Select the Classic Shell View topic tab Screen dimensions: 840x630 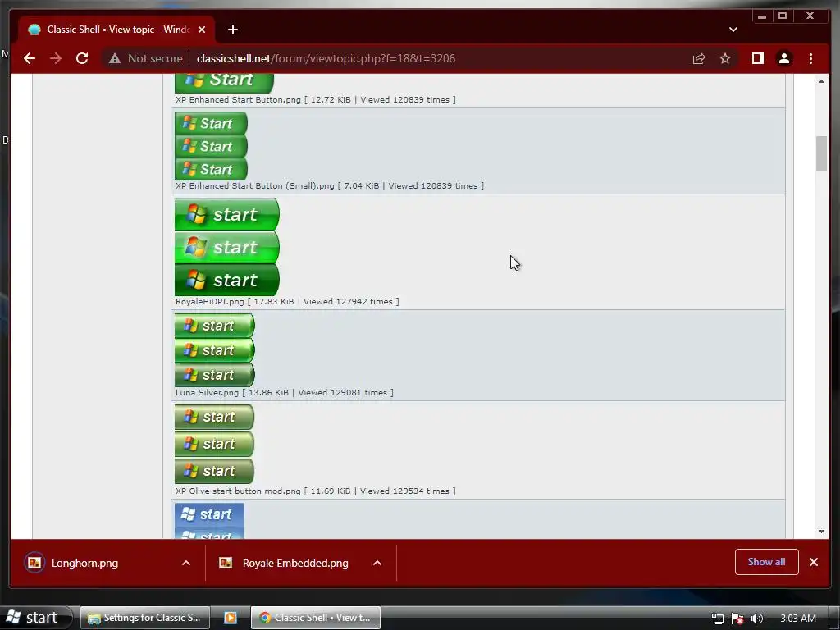click(x=116, y=30)
